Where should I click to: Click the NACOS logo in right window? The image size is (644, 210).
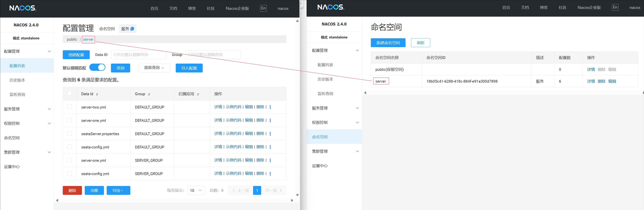tap(331, 7)
